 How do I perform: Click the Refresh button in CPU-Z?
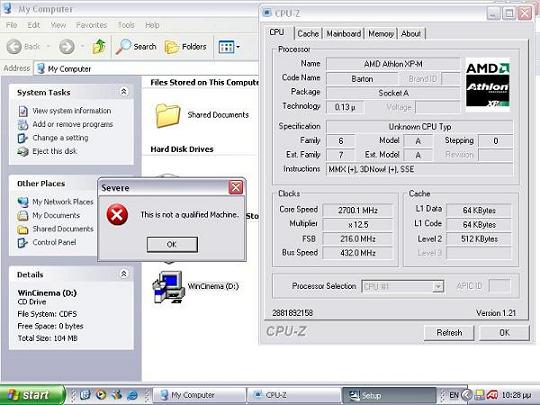[x=449, y=333]
